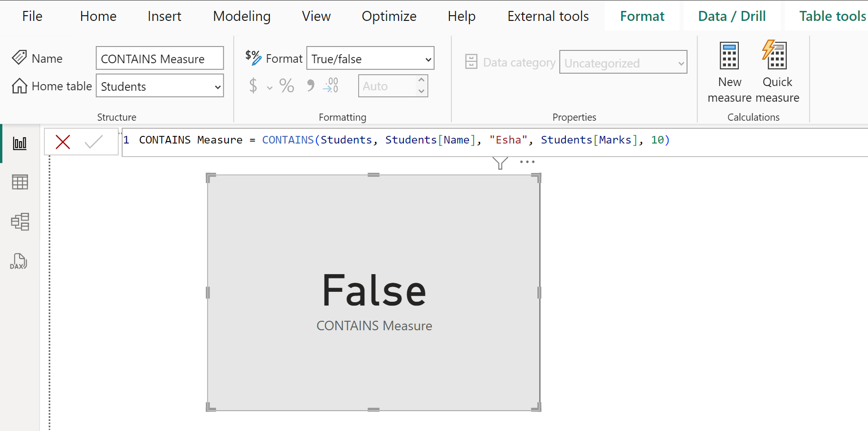Image resolution: width=868 pixels, height=431 pixels.
Task: Apply currency format to the measure
Action: coord(253,86)
